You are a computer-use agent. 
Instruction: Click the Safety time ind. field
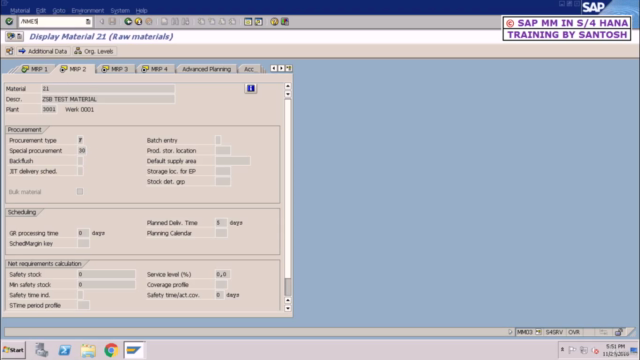[x=80, y=295]
